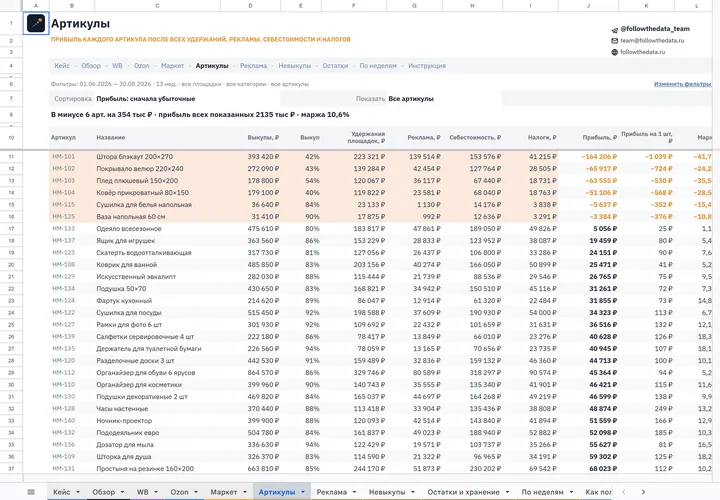
Task: Click the envelope icon beside team@followthedata.ru
Action: click(x=614, y=41)
